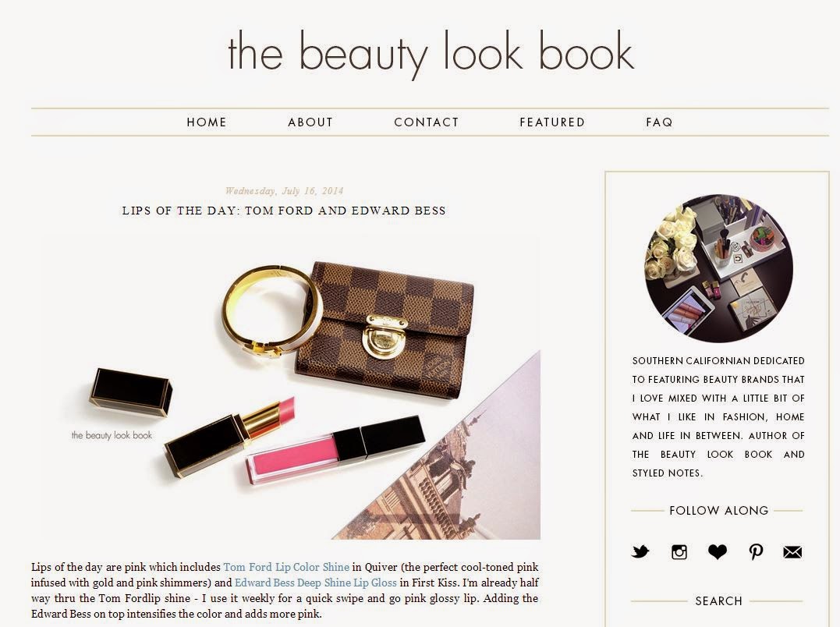Go to the Home menu item
Image resolution: width=840 pixels, height=627 pixels.
click(206, 122)
